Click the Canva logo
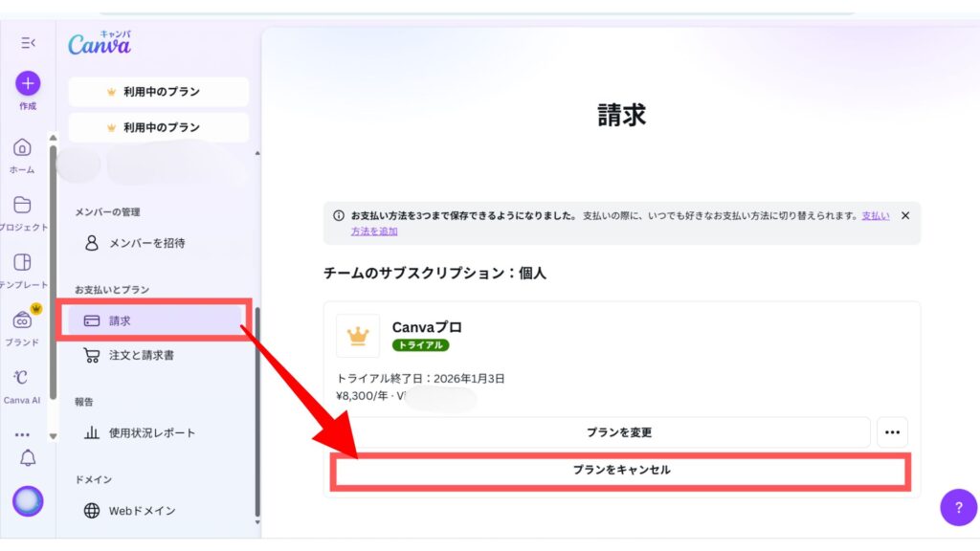This screenshot has width=980, height=551. click(x=100, y=44)
